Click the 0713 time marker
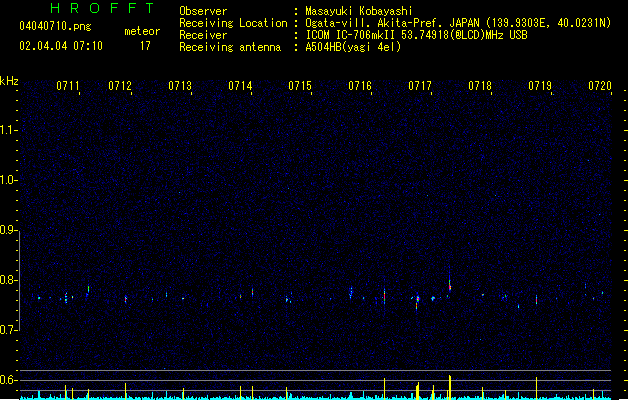The width and height of the screenshot is (629, 400). point(180,86)
